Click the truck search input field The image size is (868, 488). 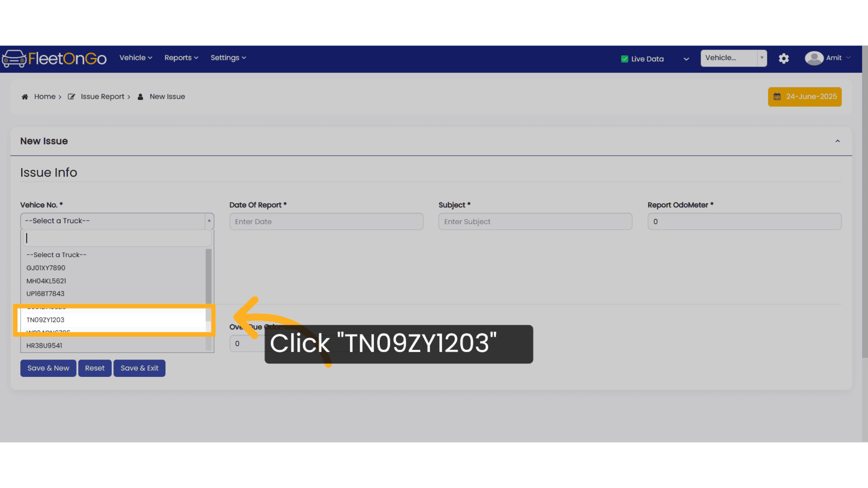(x=116, y=239)
